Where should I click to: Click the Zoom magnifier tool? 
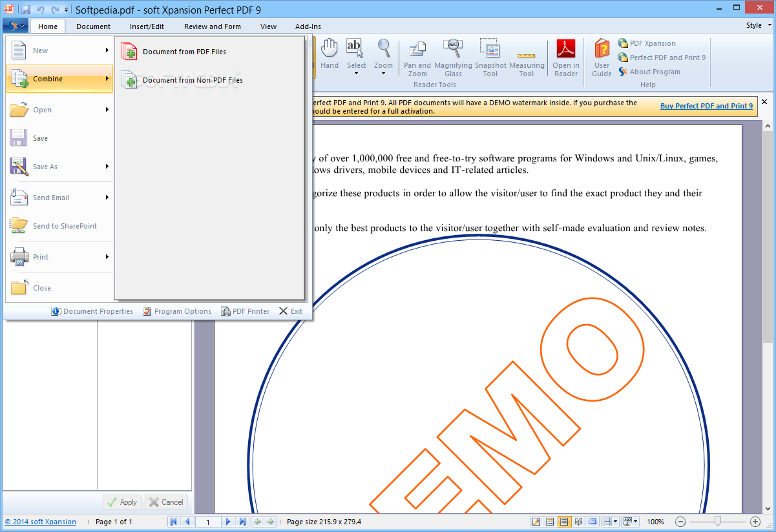(x=383, y=57)
